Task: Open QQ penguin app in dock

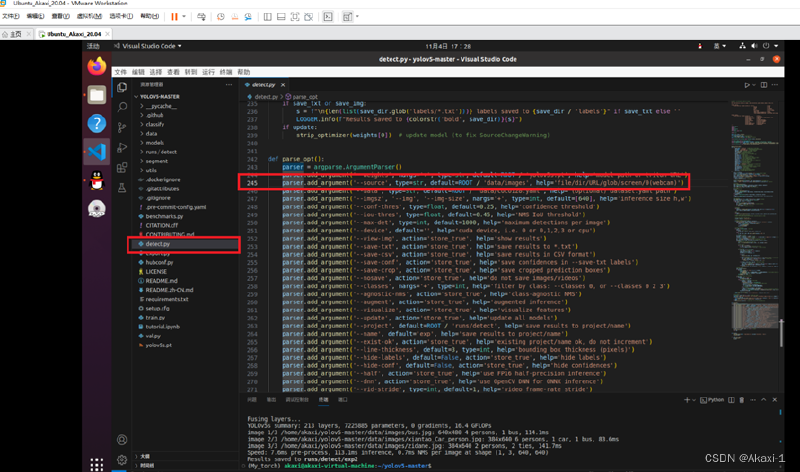Action: [96, 180]
